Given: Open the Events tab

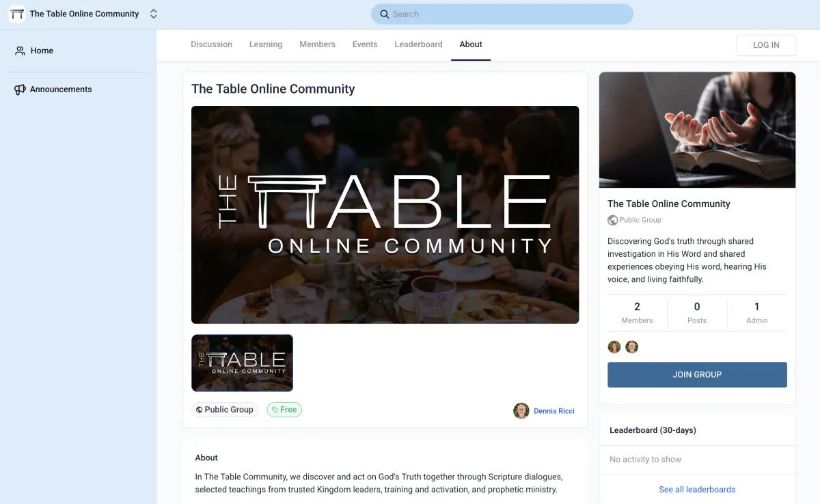Looking at the screenshot, I should coord(365,44).
